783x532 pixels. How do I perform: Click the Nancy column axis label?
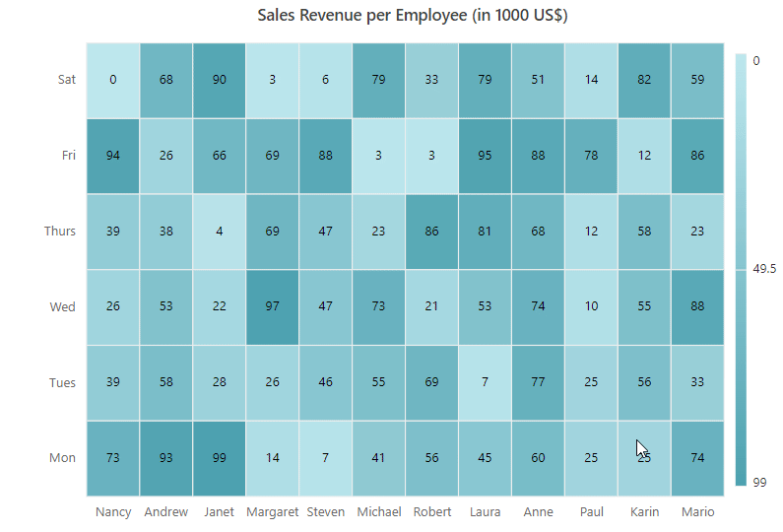coord(113,512)
